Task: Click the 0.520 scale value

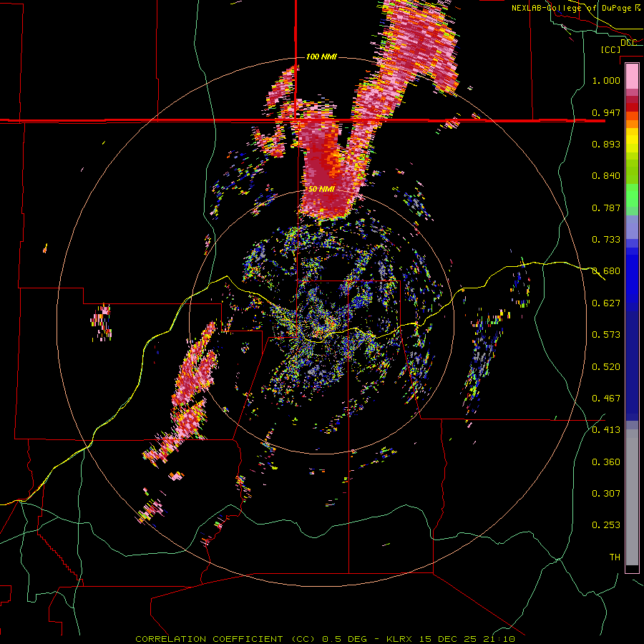Action: (x=606, y=366)
